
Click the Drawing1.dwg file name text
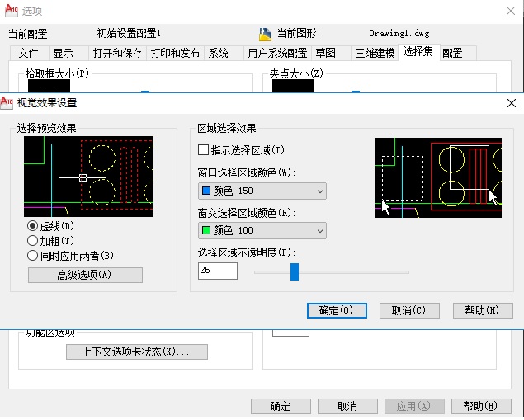[x=399, y=33]
